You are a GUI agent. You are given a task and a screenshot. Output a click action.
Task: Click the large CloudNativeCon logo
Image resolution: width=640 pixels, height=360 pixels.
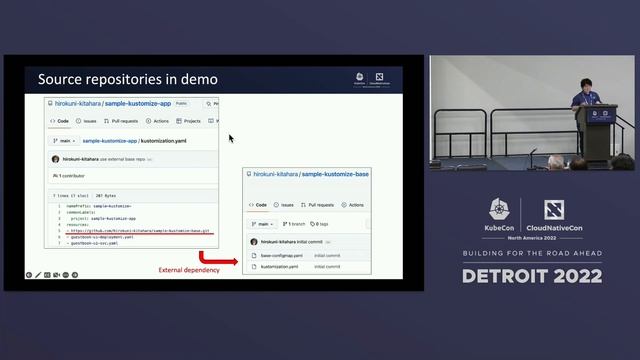554,210
